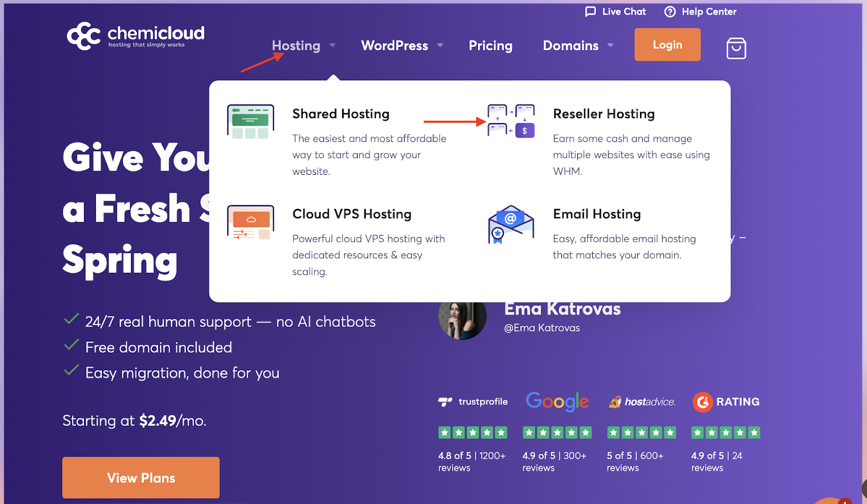Click the Google reviews logo
This screenshot has width=867, height=504.
pyautogui.click(x=557, y=401)
